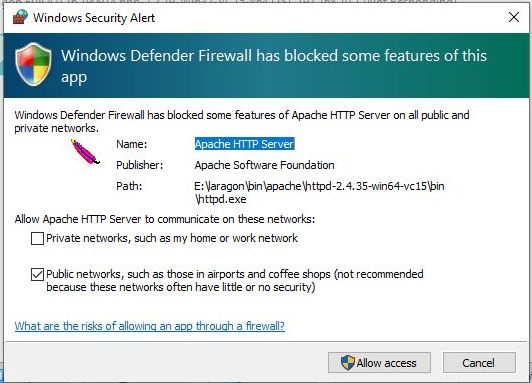Click the Path: label
532x383 pixels.
pyautogui.click(x=129, y=186)
